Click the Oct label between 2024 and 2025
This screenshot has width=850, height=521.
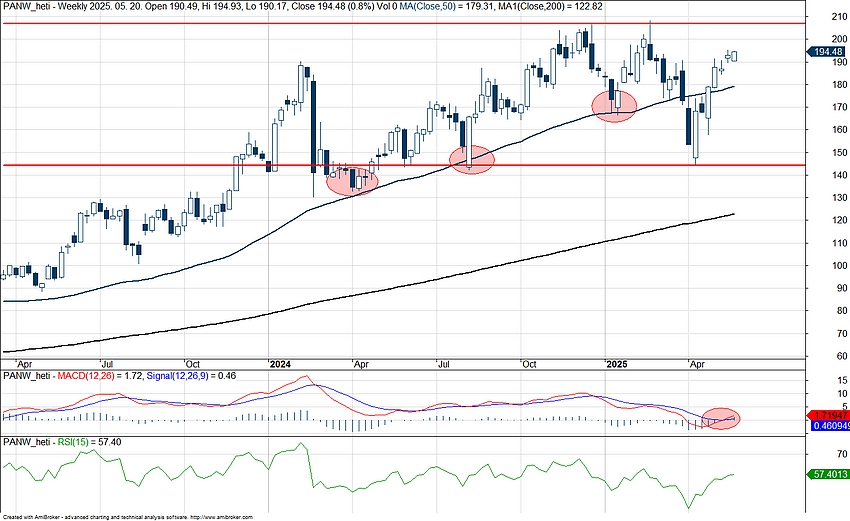coord(529,364)
